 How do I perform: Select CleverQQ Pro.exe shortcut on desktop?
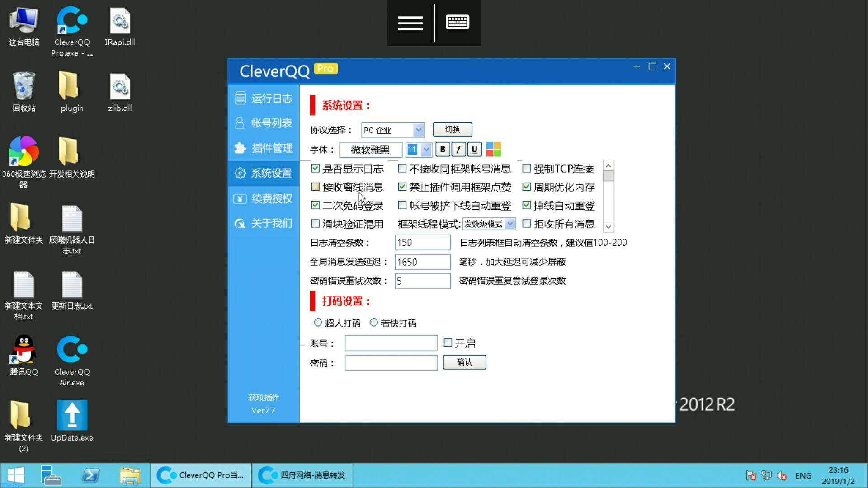click(72, 32)
